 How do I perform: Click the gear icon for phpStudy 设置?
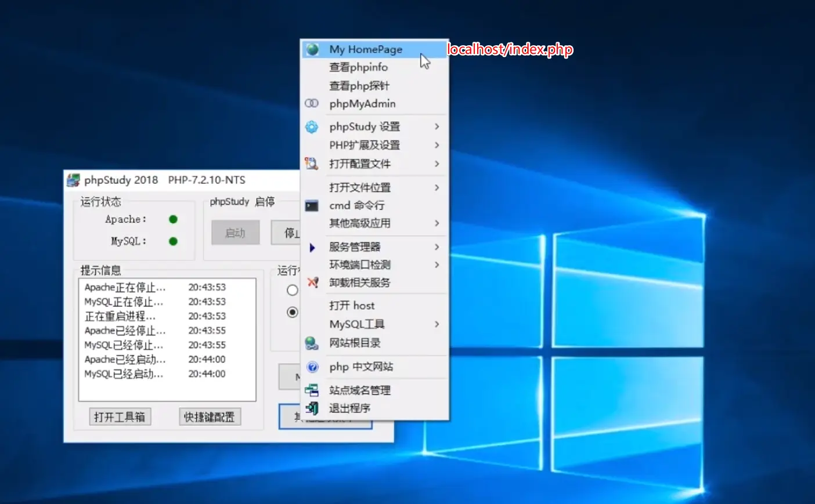pos(312,127)
